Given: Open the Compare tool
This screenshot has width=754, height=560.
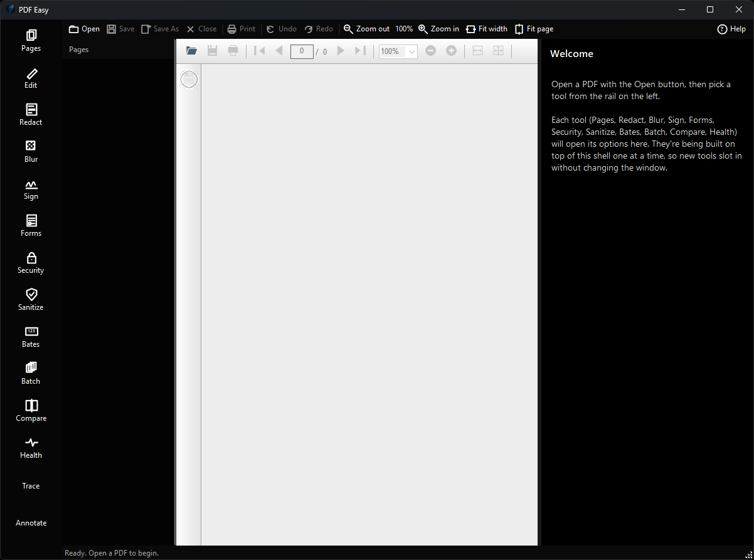Looking at the screenshot, I should pyautogui.click(x=31, y=411).
